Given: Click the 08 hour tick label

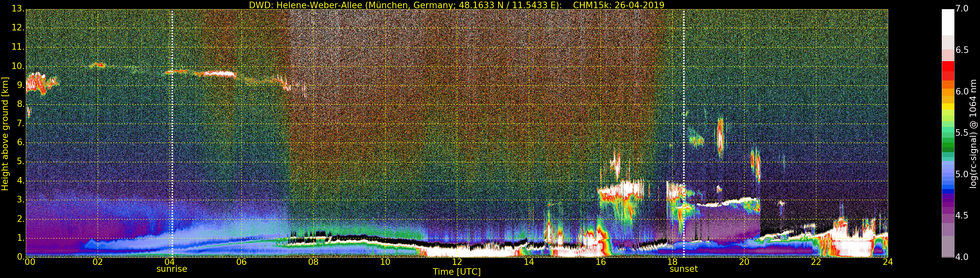Looking at the screenshot, I should [313, 262].
